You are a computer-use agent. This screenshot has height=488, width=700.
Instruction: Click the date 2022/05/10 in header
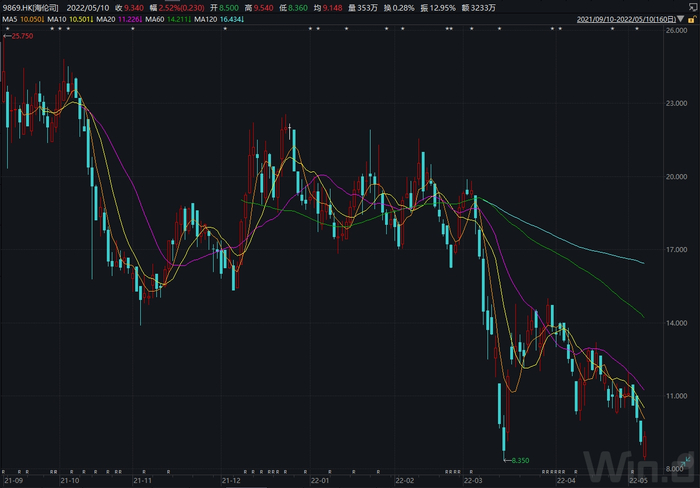pos(87,6)
